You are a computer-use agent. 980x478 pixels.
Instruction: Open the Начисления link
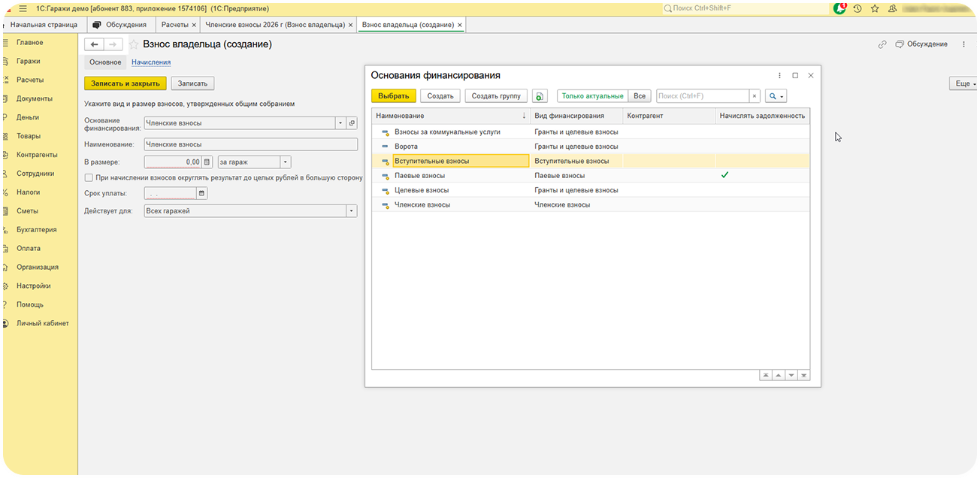[x=150, y=62]
